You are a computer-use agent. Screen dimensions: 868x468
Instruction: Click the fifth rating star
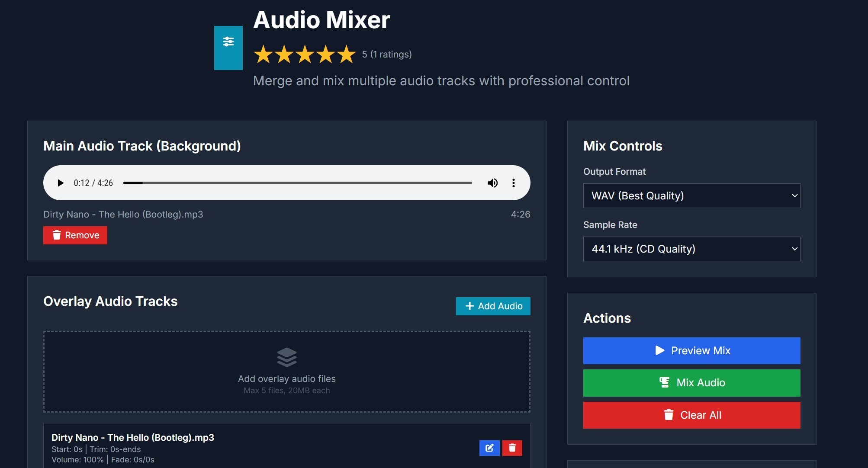346,54
